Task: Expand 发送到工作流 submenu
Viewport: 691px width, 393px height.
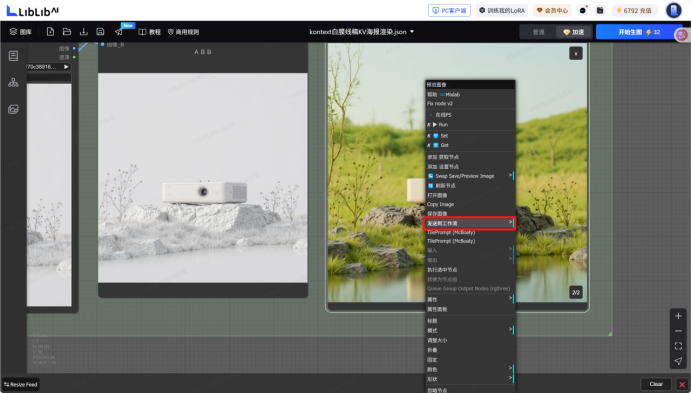Action: pos(469,223)
